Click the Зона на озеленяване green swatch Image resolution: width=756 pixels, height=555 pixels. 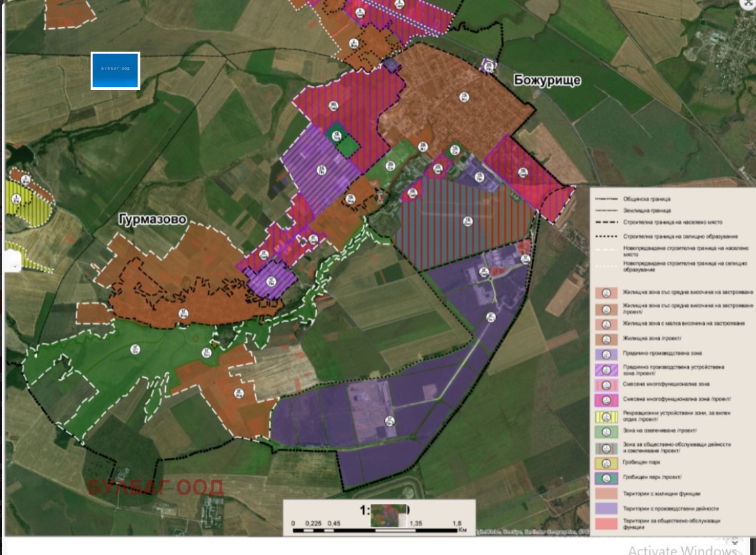click(606, 432)
